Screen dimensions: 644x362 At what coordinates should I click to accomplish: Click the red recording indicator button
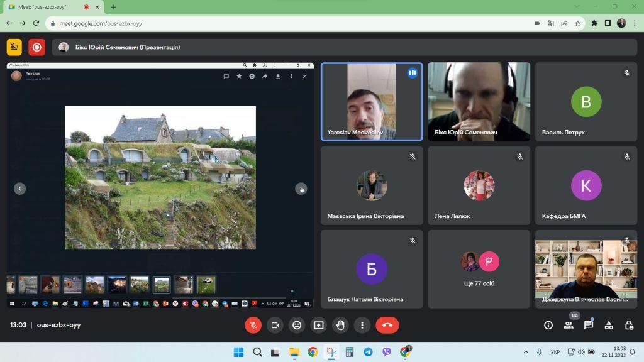pyautogui.click(x=36, y=47)
